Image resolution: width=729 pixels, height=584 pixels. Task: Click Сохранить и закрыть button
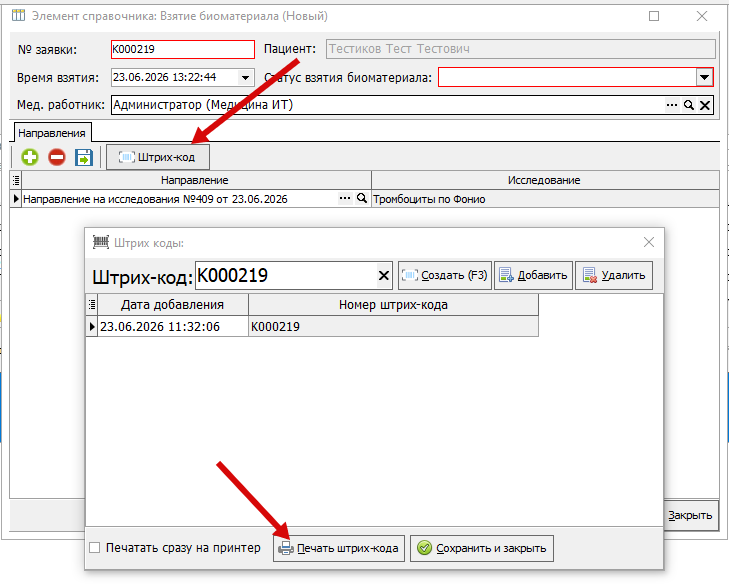482,548
